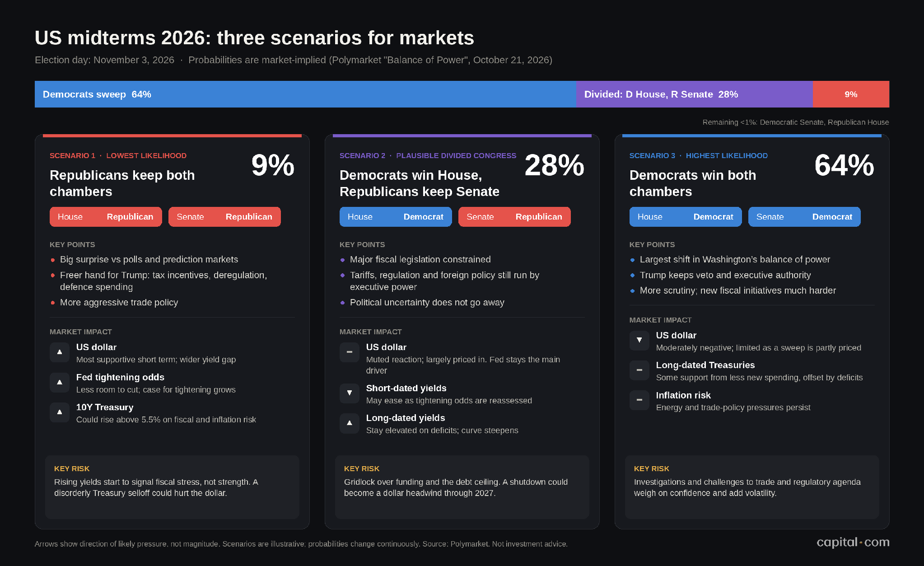This screenshot has width=924, height=566.
Task: Click the large 9% figure in Scenario 1
Action: (273, 165)
